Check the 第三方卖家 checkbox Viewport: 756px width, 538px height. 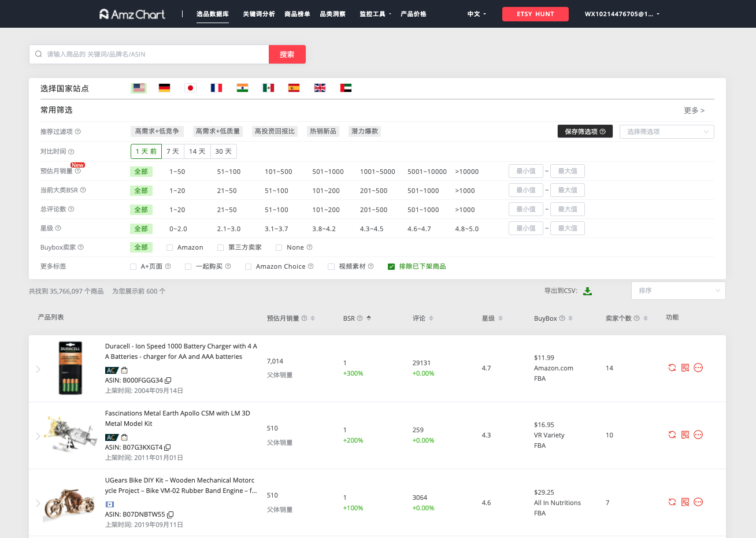click(x=220, y=248)
